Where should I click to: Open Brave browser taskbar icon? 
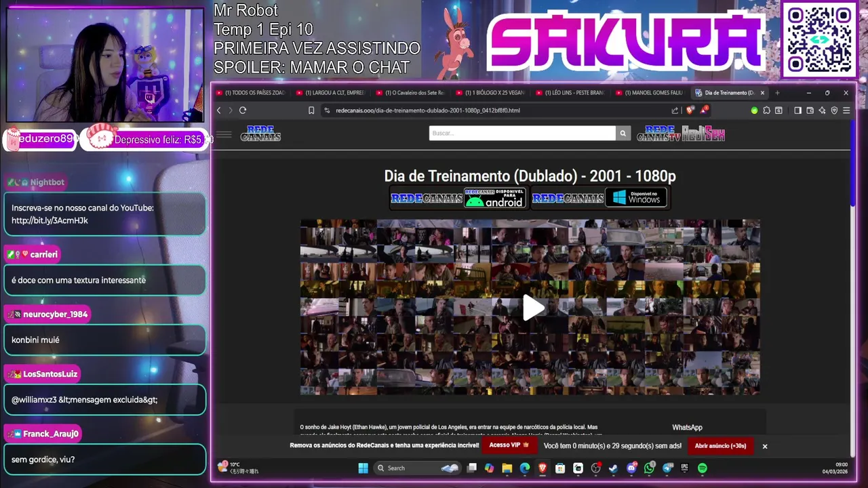tap(542, 468)
